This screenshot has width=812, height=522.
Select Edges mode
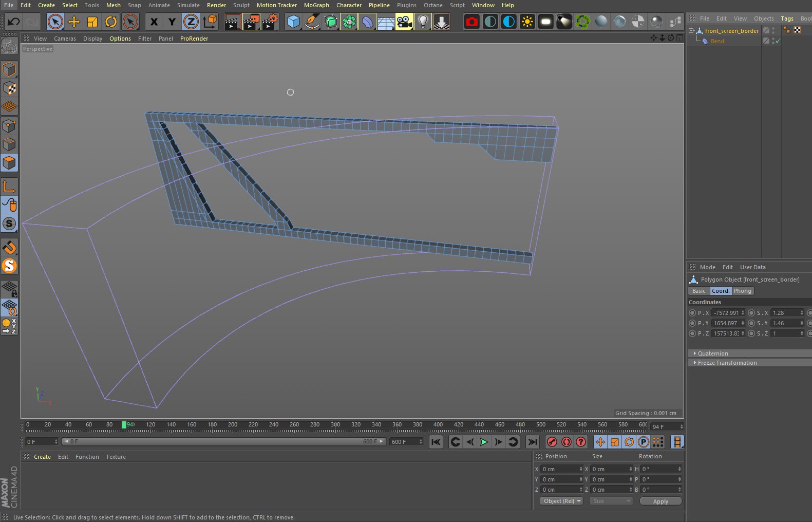(9, 144)
